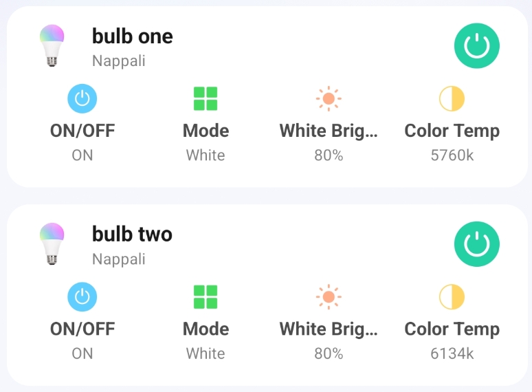Select bulb one Color Temp half-circle icon

pos(452,99)
